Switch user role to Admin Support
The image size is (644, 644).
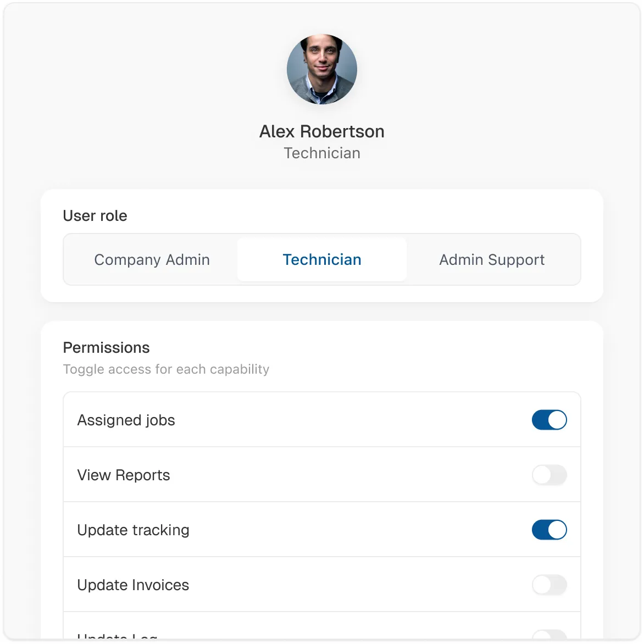pyautogui.click(x=492, y=260)
